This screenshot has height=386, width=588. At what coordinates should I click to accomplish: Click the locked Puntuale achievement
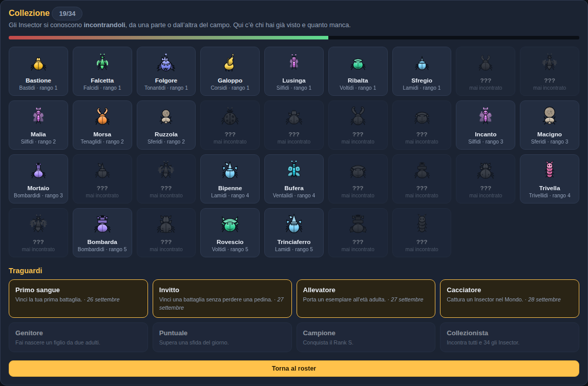[222, 337]
